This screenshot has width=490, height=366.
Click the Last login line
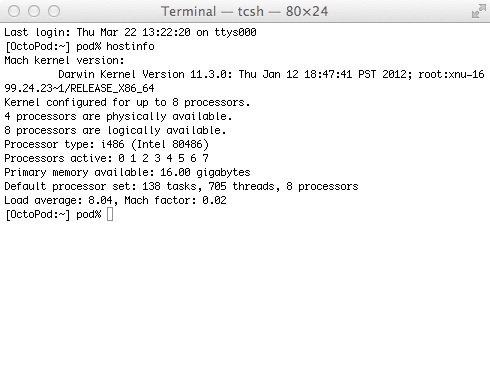point(130,32)
